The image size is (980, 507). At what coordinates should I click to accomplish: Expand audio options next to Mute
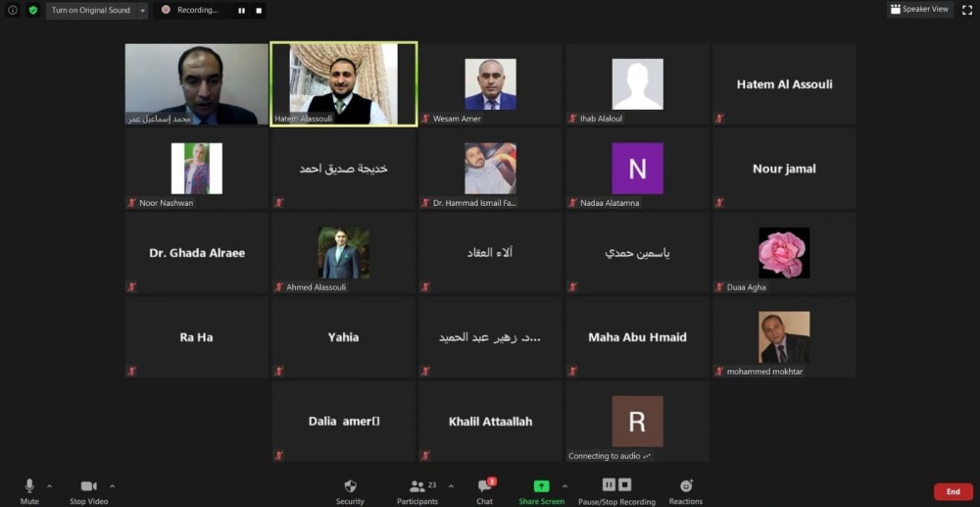[49, 485]
